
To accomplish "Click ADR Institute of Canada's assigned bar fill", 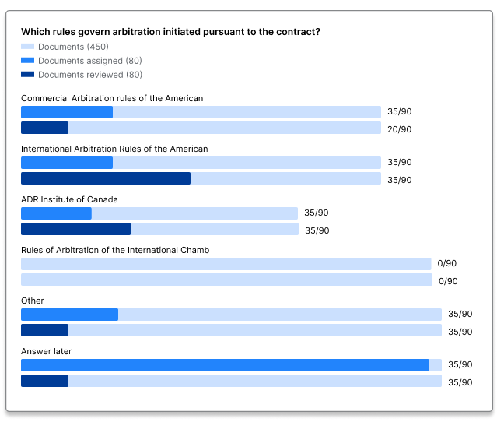I will (56, 213).
